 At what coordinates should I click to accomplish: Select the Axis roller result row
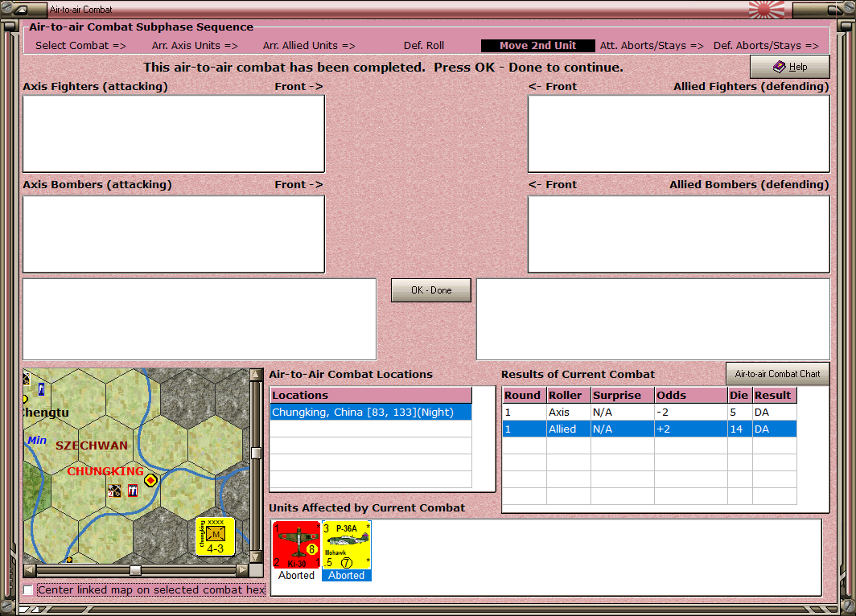coord(649,412)
